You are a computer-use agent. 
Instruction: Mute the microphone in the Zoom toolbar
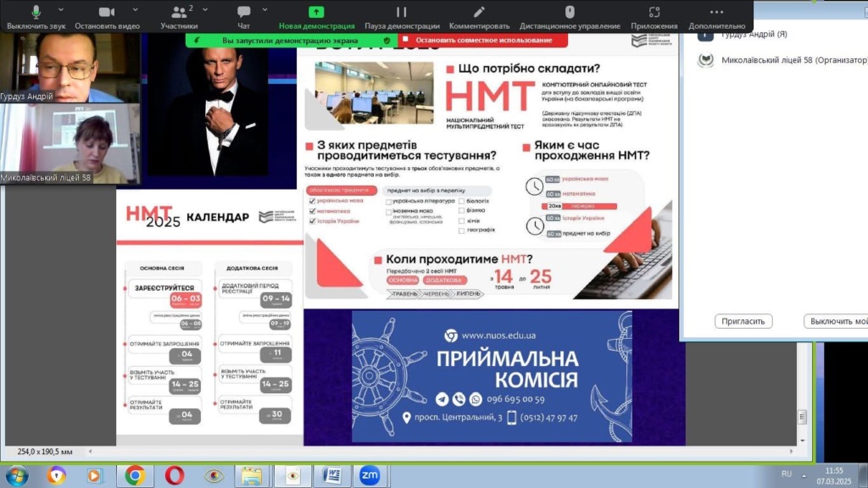coord(36,17)
